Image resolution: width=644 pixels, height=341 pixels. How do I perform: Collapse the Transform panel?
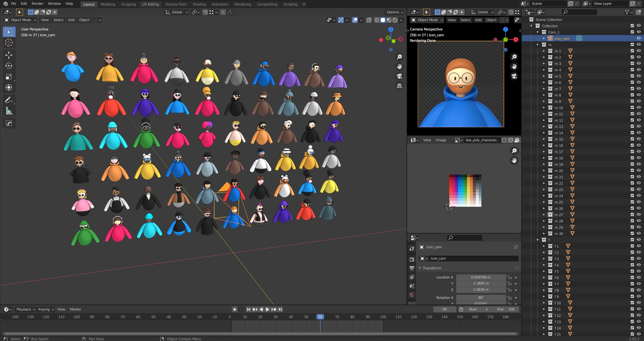point(420,268)
